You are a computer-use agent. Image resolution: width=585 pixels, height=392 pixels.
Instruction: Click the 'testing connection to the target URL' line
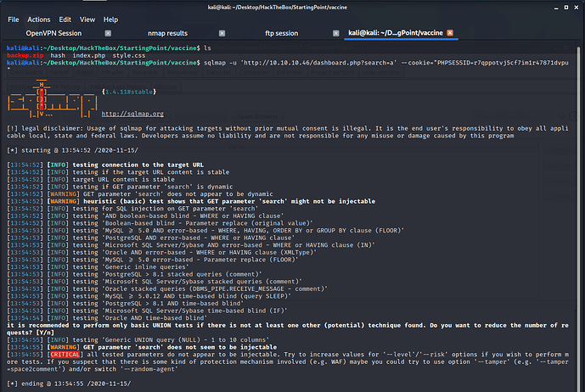click(x=105, y=165)
